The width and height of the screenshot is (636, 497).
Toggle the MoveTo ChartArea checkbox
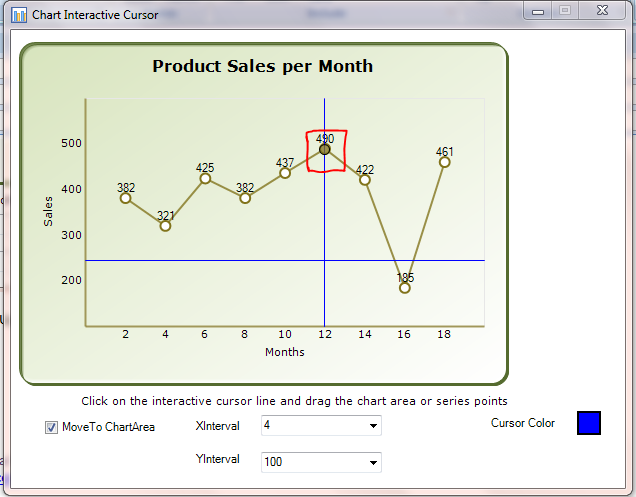[52, 427]
